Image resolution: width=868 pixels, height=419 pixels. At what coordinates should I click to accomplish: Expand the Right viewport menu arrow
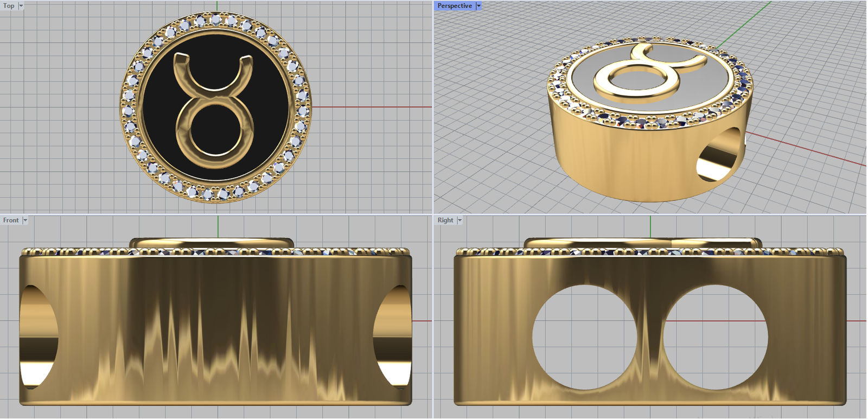pyautogui.click(x=459, y=220)
